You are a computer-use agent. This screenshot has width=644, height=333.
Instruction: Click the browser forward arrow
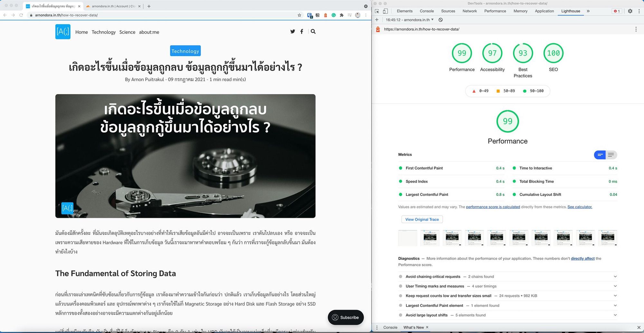tap(13, 15)
